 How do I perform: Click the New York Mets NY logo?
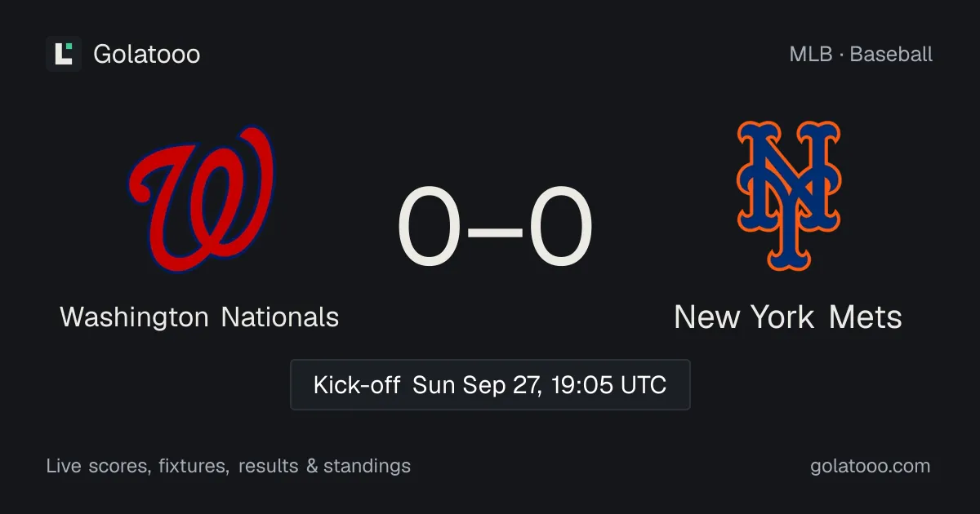(788, 196)
